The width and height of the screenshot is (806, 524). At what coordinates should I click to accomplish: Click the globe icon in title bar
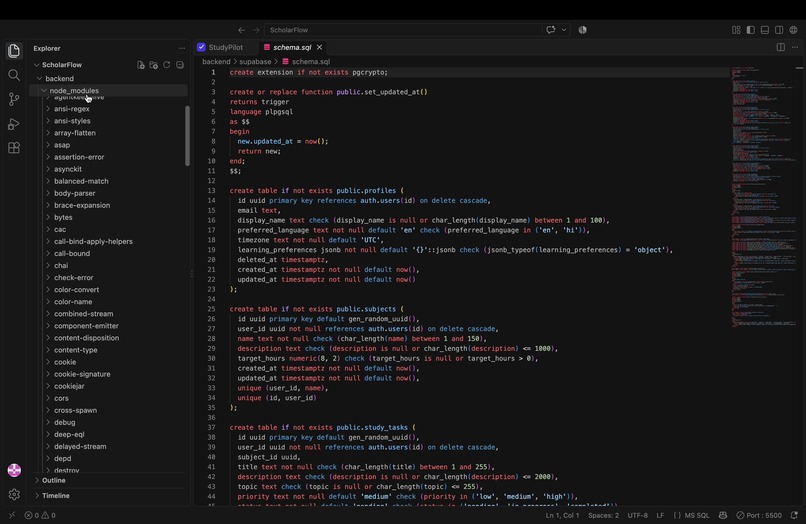(794, 30)
